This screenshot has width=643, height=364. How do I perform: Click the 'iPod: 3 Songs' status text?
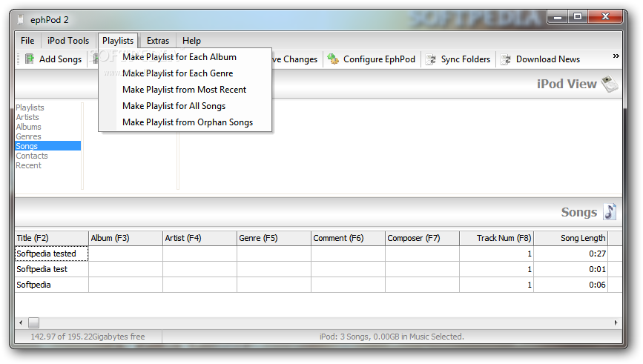point(392,337)
